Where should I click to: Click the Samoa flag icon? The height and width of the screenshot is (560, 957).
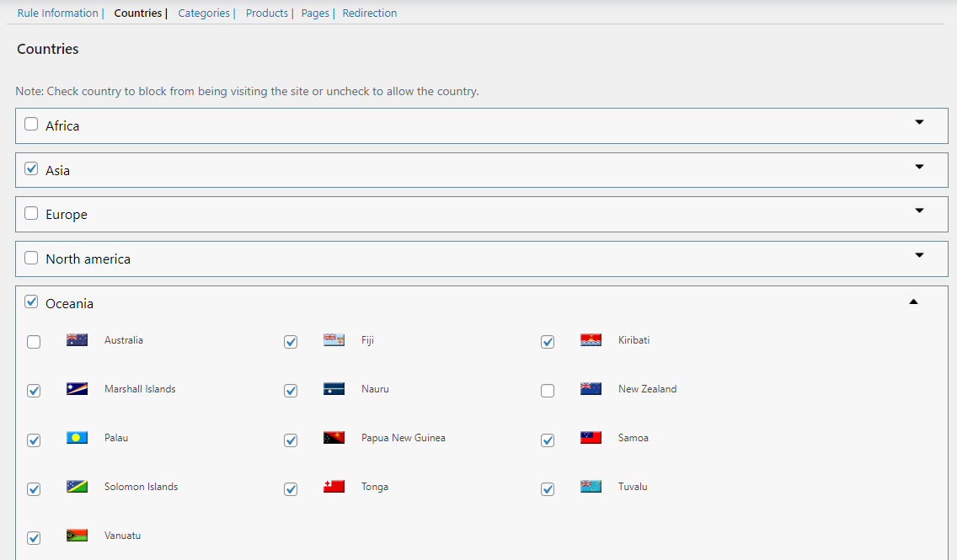pos(591,437)
